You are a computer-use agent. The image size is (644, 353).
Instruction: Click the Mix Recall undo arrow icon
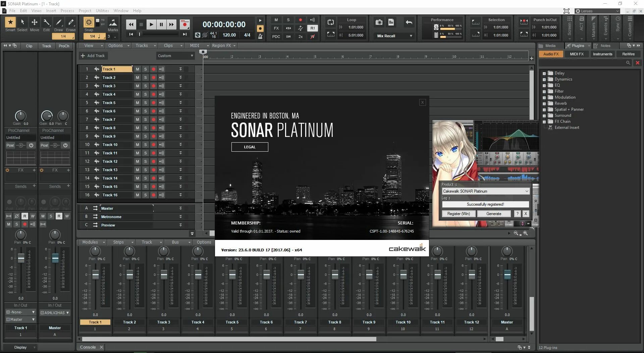(409, 22)
